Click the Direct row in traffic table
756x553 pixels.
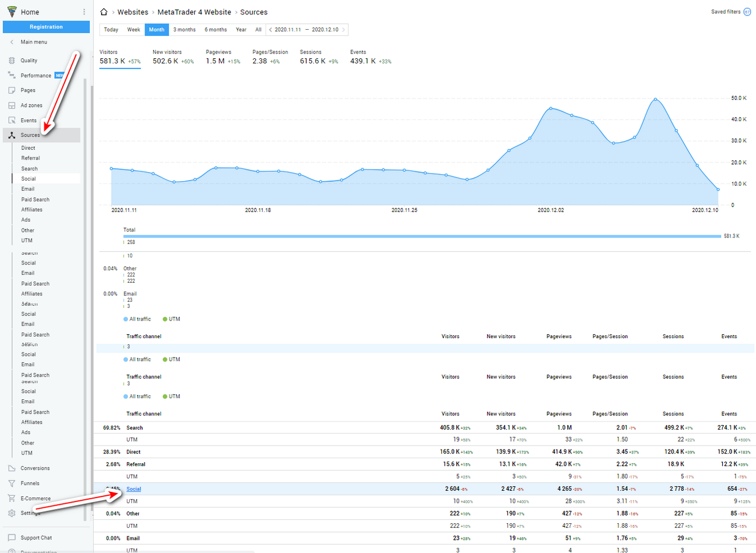[x=425, y=452]
